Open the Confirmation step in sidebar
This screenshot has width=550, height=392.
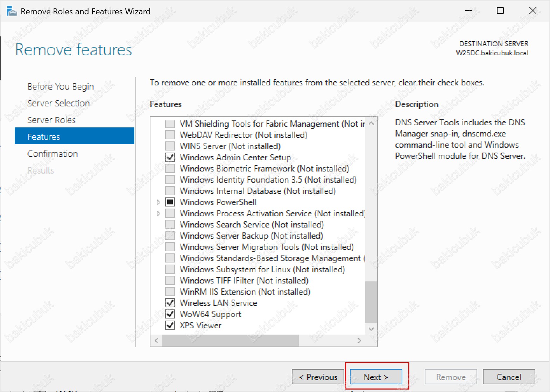(52, 154)
